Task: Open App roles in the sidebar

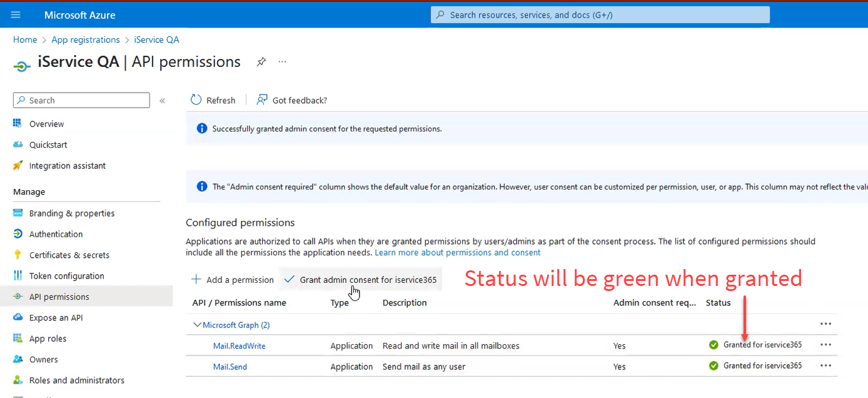Action: (x=48, y=339)
